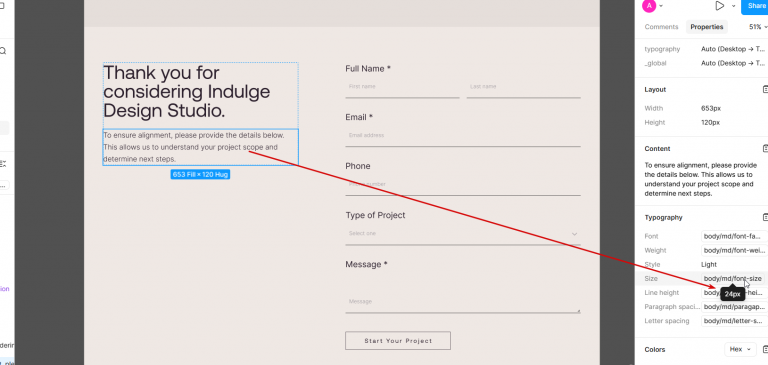Click the Phone label on canvas
The image size is (768, 365).
coord(358,166)
